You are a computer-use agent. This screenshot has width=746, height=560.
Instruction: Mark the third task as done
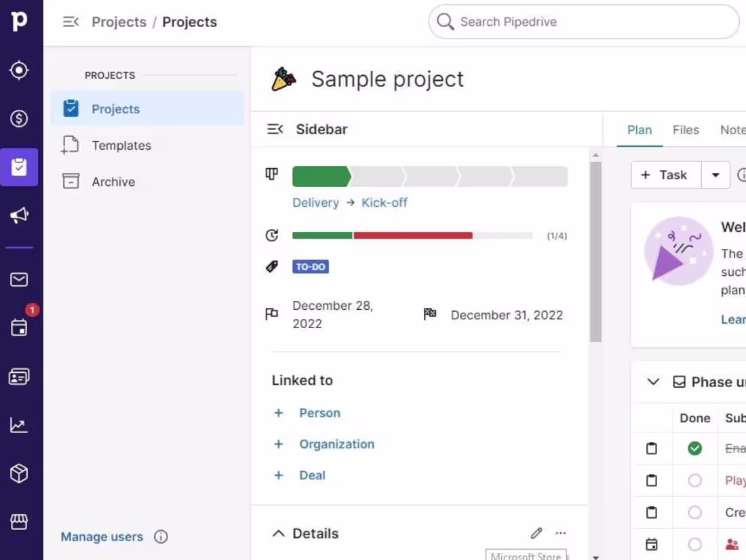tap(694, 513)
